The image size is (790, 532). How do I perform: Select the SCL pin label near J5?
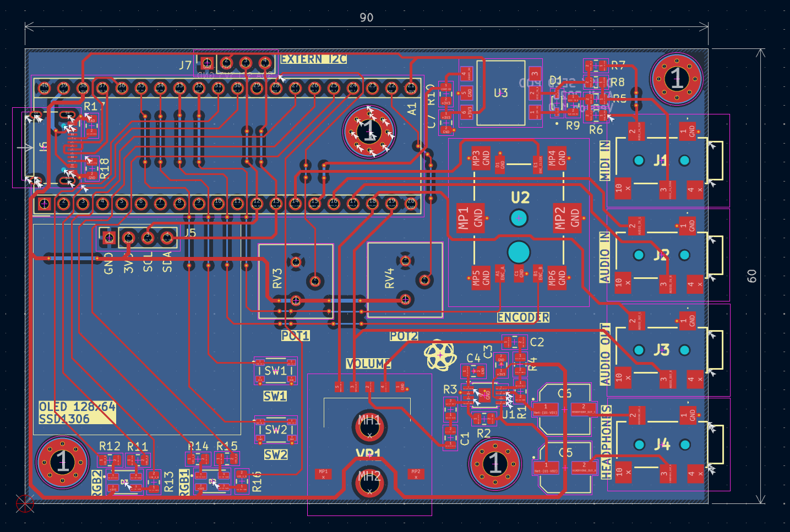pos(148,262)
